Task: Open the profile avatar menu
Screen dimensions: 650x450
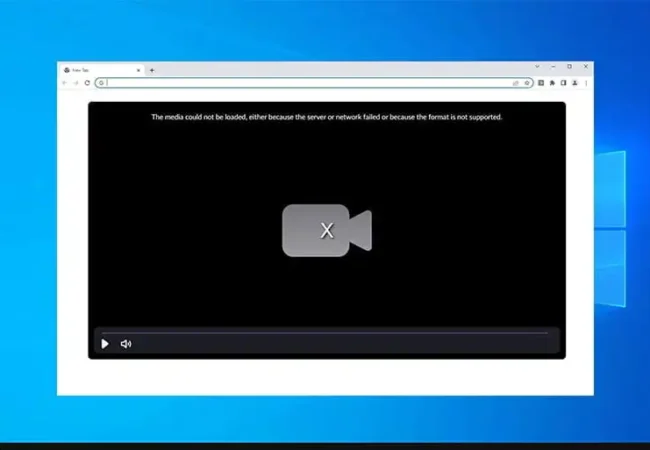Action: 574,83
